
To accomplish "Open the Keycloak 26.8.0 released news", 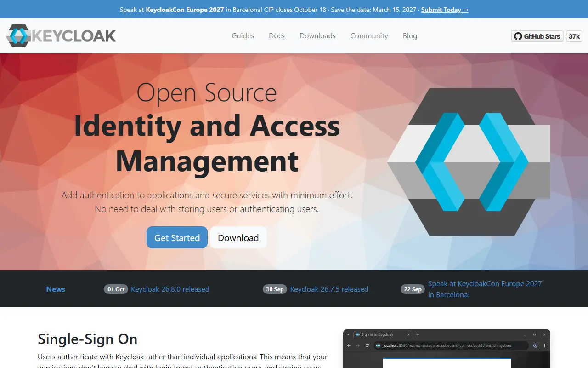I will pyautogui.click(x=170, y=289).
